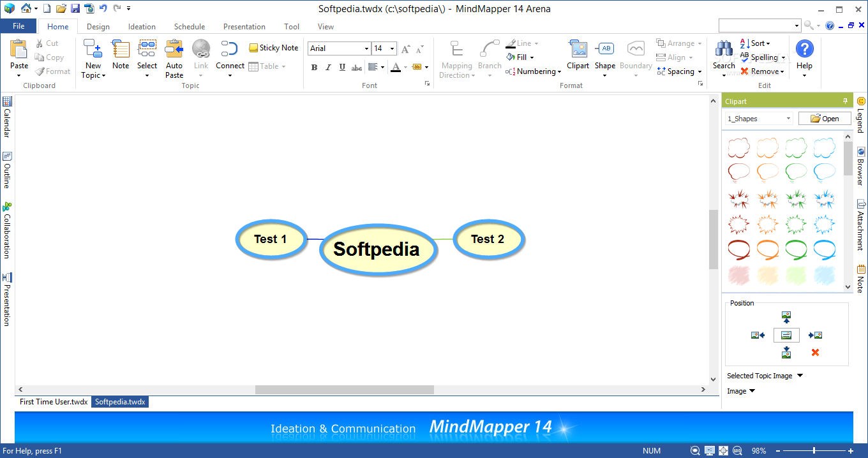Click the zoom in plus button
The image size is (868, 458).
(850, 451)
